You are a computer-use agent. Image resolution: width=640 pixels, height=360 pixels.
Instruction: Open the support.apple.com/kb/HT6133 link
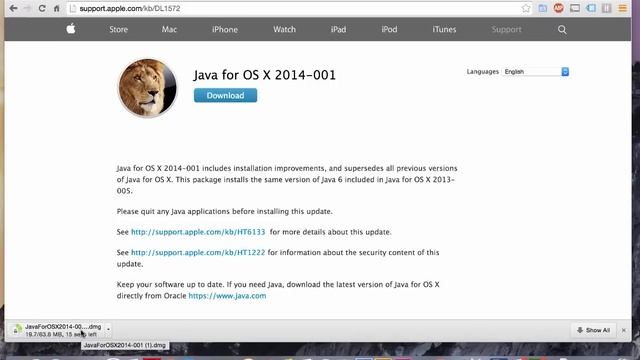pyautogui.click(x=198, y=232)
